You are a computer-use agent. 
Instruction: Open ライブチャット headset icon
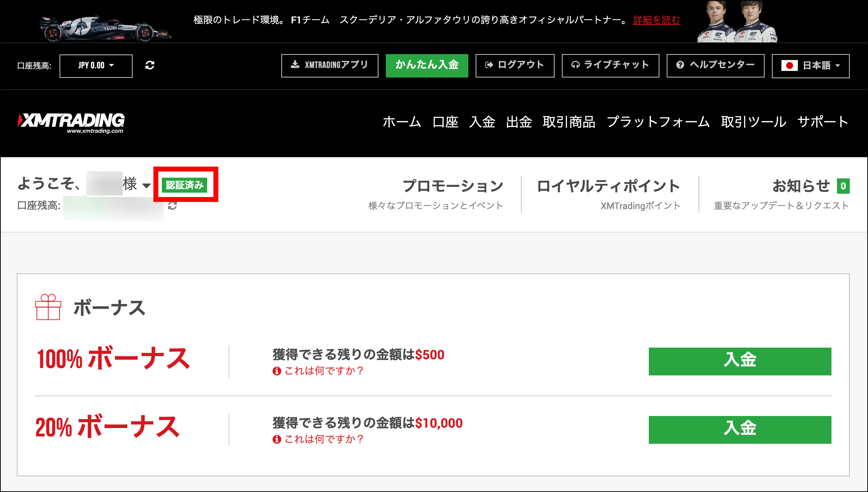[x=576, y=65]
